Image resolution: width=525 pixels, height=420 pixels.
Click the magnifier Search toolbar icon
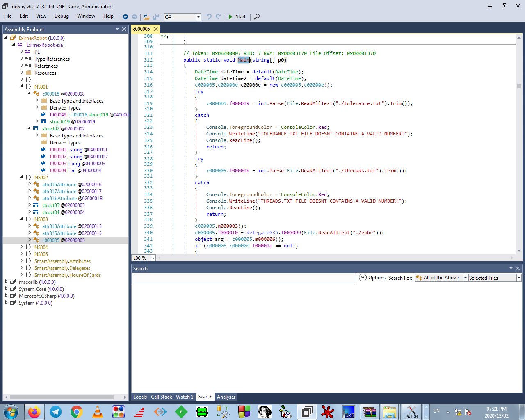[257, 17]
